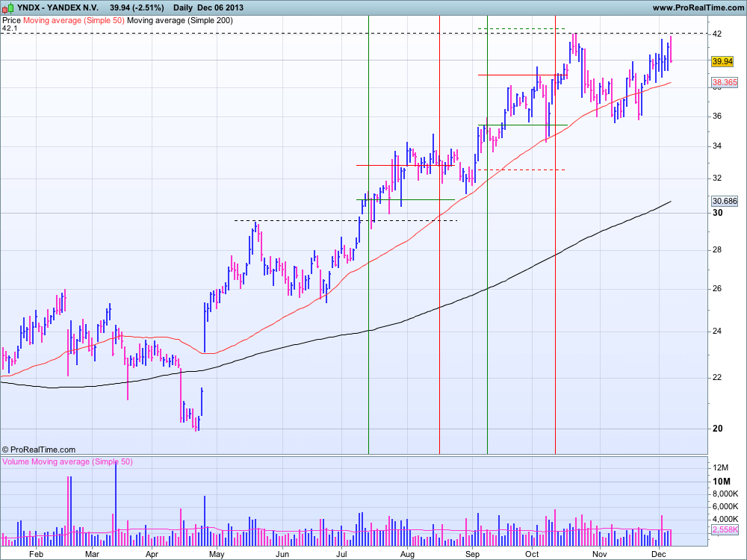Open the www.ProRealTime.com link
747x560 pixels.
[x=697, y=7]
